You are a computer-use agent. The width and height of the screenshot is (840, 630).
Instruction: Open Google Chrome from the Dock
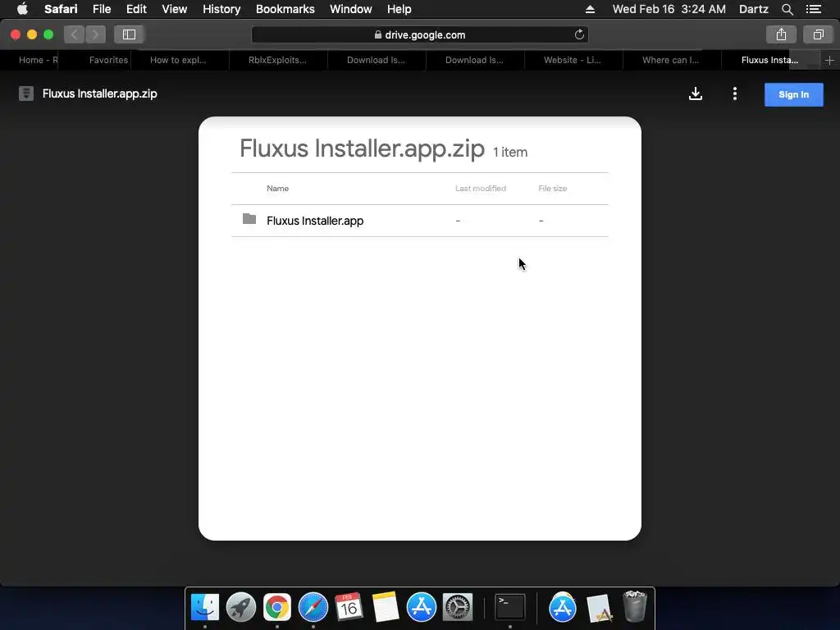(277, 607)
